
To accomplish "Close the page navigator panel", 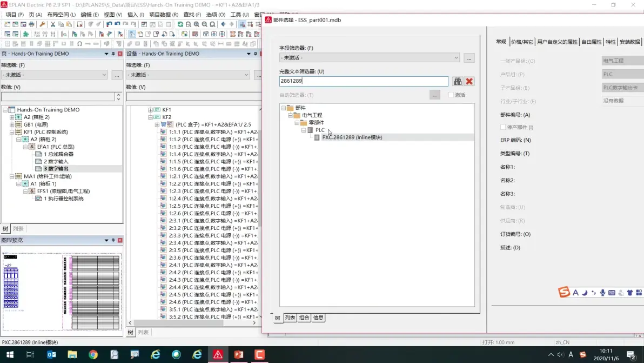I will pyautogui.click(x=120, y=54).
